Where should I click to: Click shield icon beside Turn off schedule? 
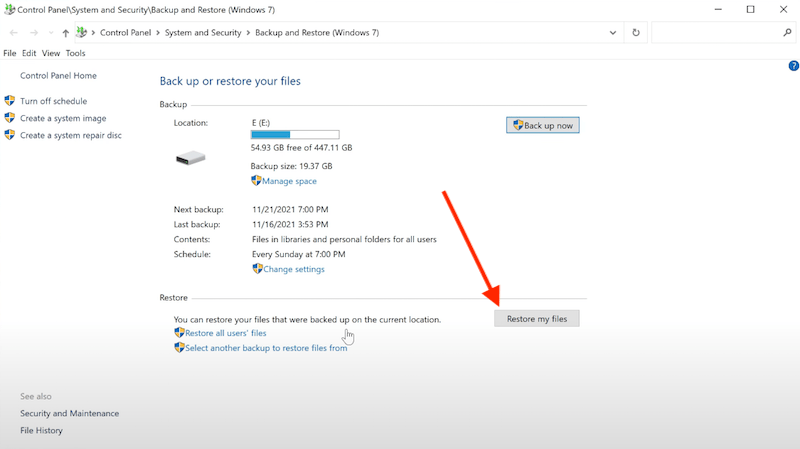tap(10, 101)
